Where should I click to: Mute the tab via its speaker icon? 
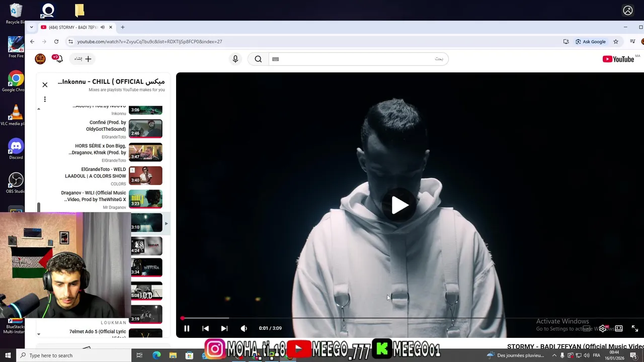click(x=103, y=27)
